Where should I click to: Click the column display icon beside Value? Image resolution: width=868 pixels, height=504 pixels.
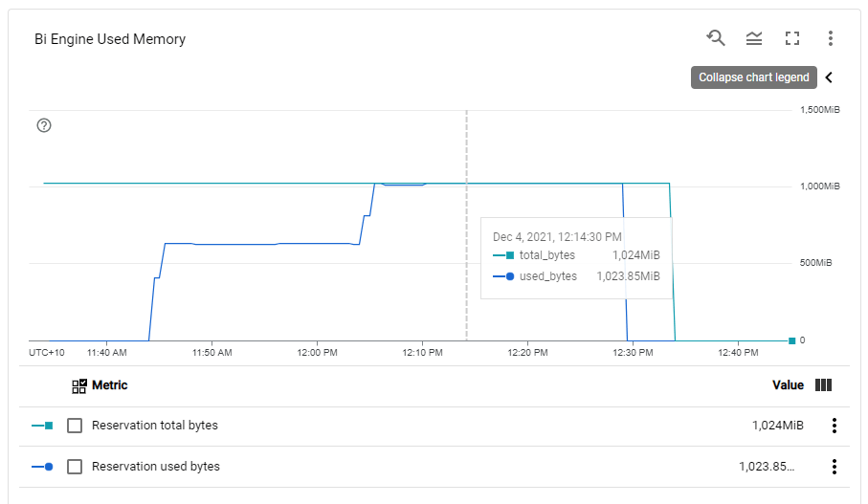pyautogui.click(x=823, y=385)
